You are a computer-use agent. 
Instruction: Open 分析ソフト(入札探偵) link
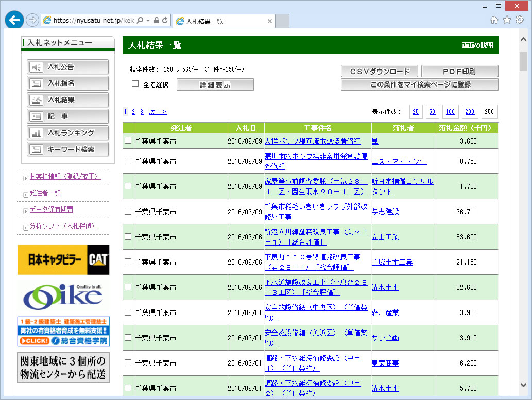64,226
